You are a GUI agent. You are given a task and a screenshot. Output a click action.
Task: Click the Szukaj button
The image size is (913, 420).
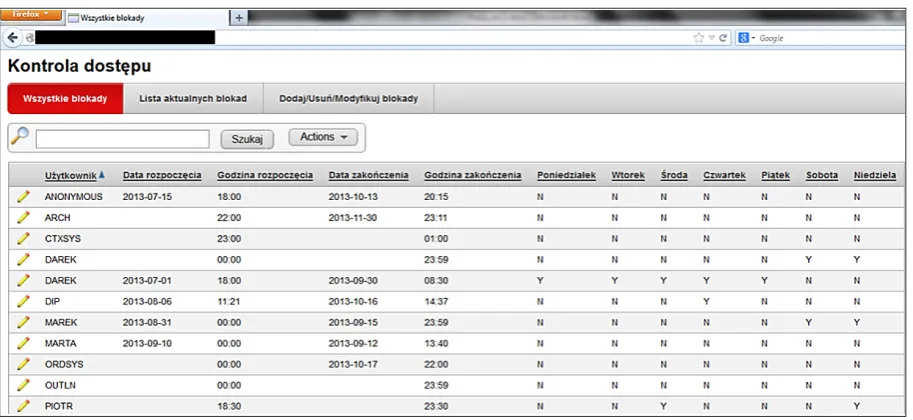coord(247,139)
